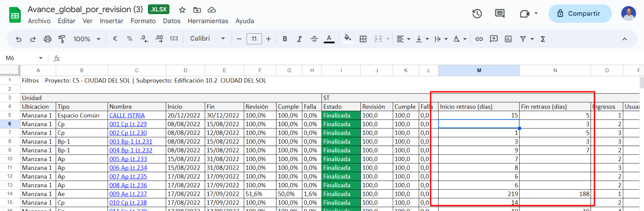
Task: Open the CALLE ISTRIA link
Action: coord(127,116)
